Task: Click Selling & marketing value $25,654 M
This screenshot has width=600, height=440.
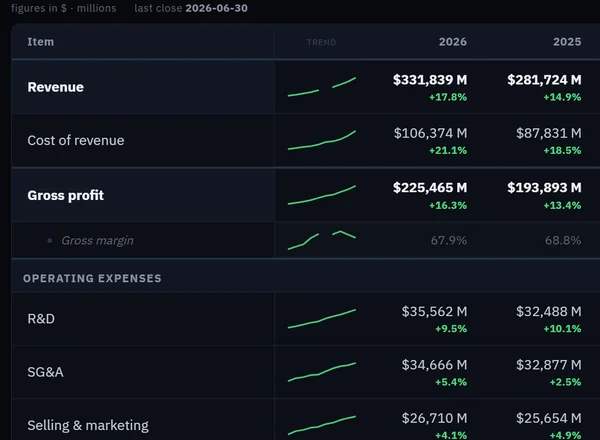Action: tap(549, 418)
